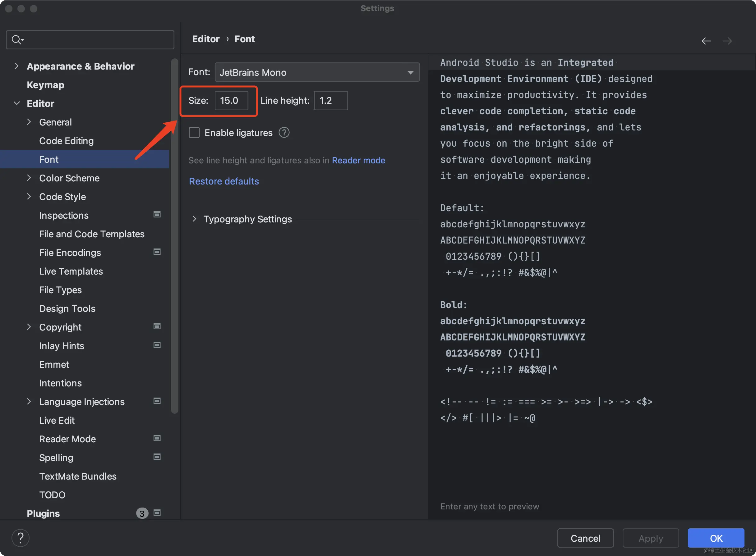756x556 pixels.
Task: Open the Keymap settings page
Action: tap(45, 85)
